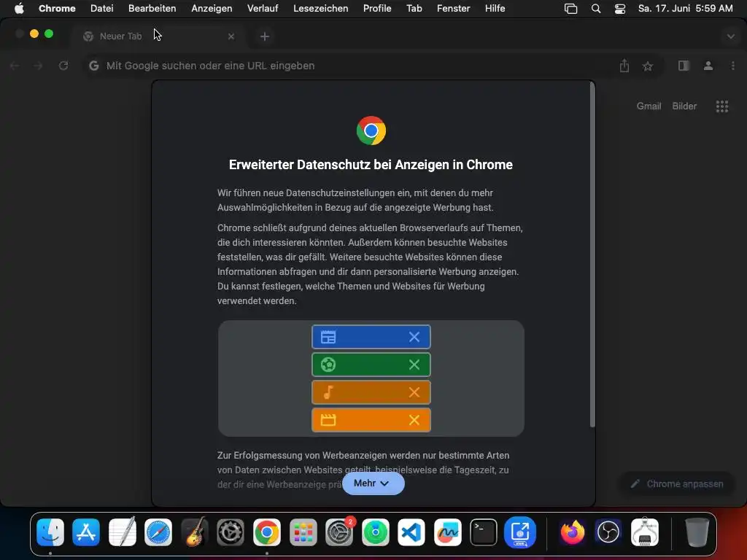This screenshot has height=560, width=747.
Task: Open the Apple menu
Action: tap(19, 8)
